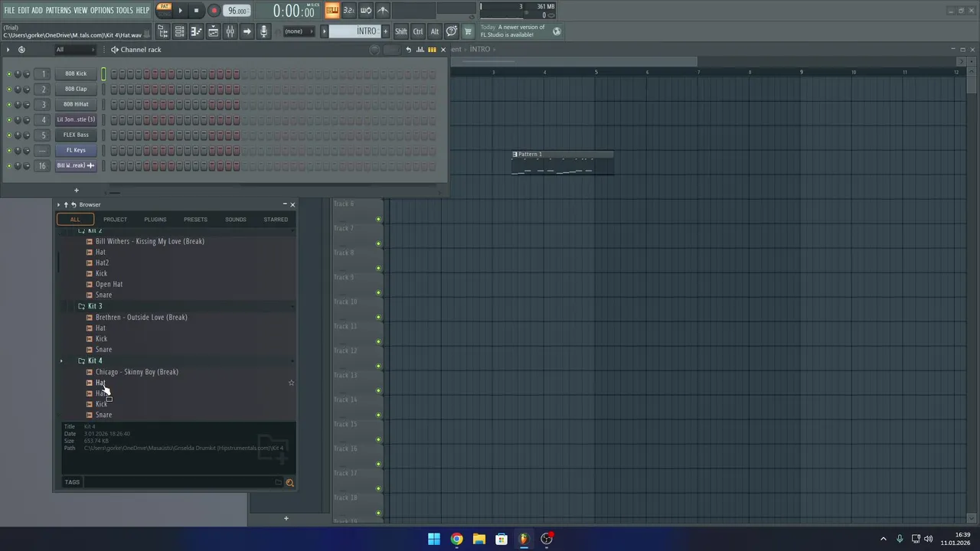Click the Channel rack speaker title icon
The image size is (980, 551).
tap(114, 50)
